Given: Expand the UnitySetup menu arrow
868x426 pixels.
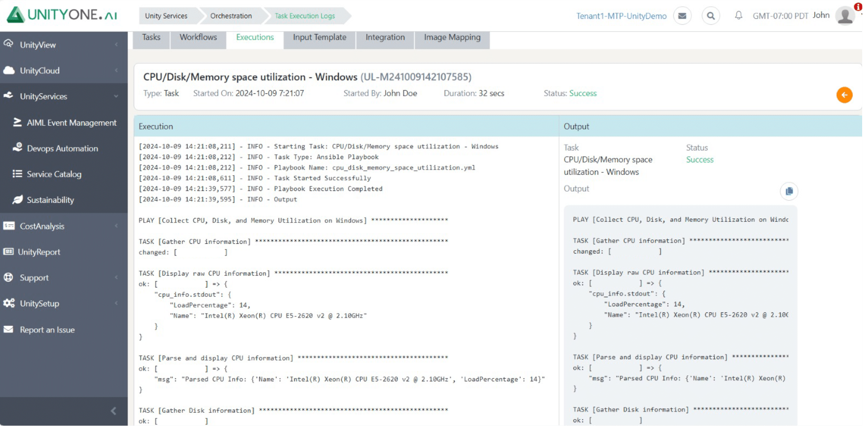Looking at the screenshot, I should [116, 303].
